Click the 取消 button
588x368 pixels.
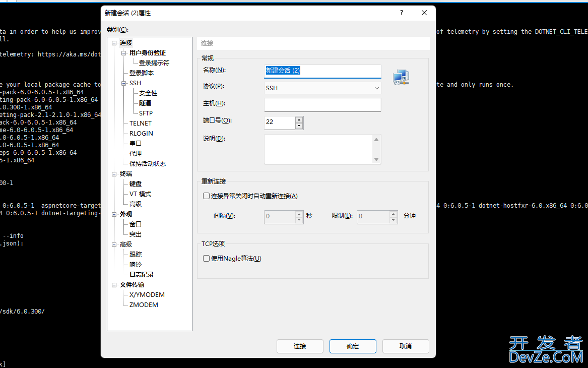[x=406, y=346]
